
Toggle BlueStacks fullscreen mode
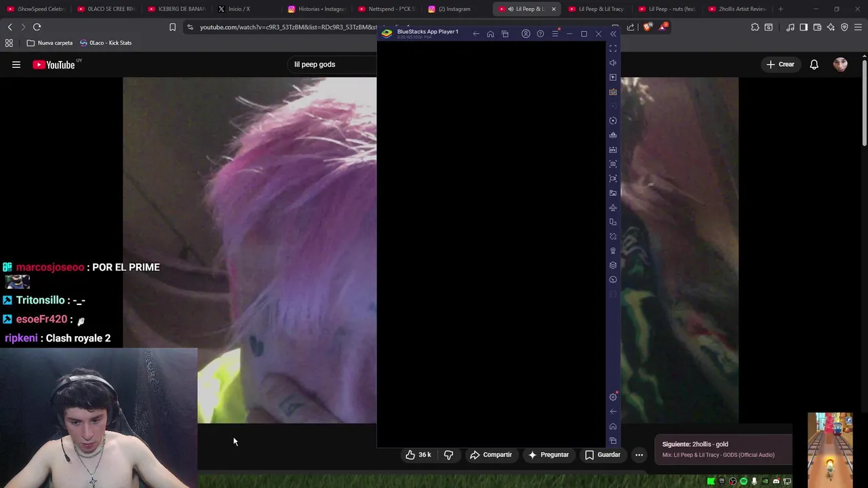613,48
